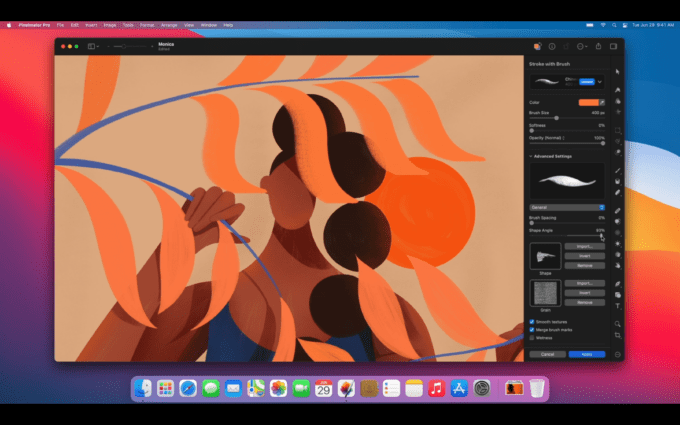Select the Arrange (arrow) tool
Screen dimensions: 680x425
pyautogui.click(x=618, y=72)
